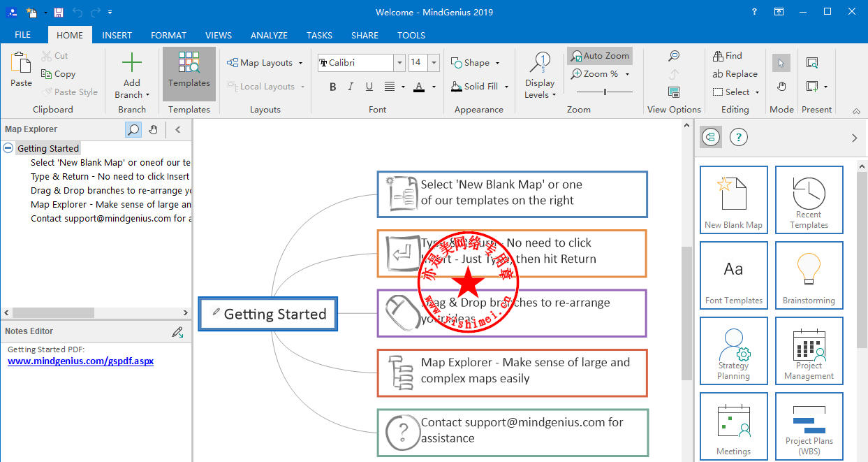Image resolution: width=868 pixels, height=462 pixels.
Task: Choose the Project Management template
Action: (809, 351)
